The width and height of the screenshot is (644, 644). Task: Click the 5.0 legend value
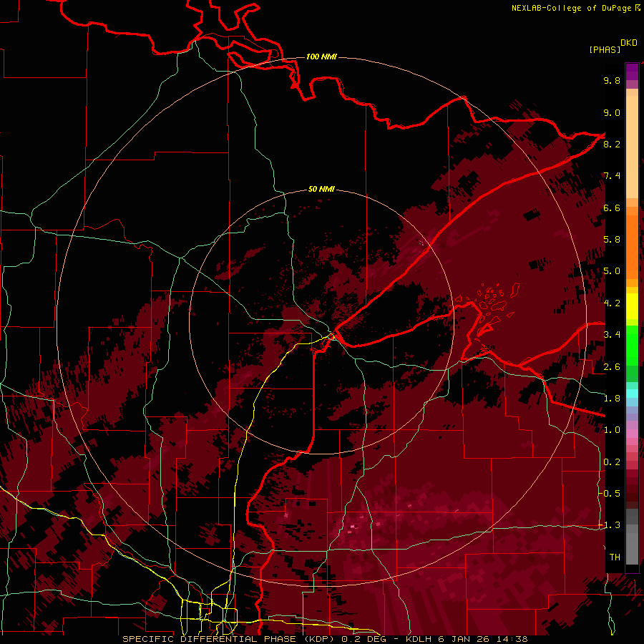pyautogui.click(x=612, y=271)
